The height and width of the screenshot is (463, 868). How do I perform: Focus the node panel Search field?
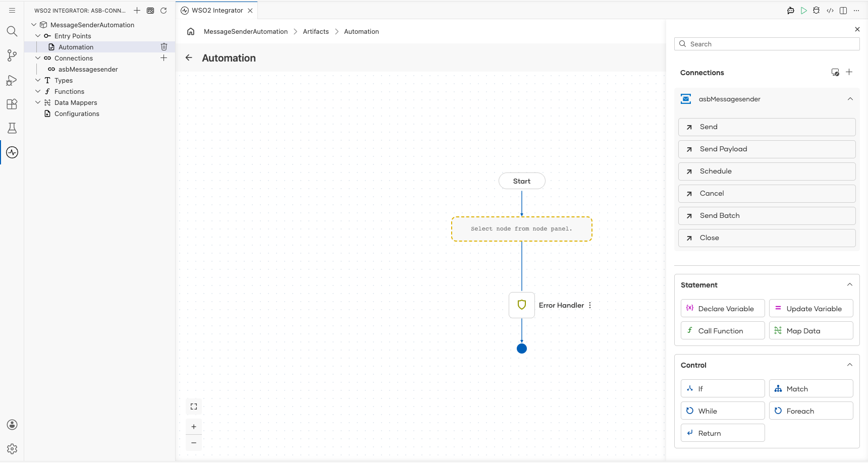767,44
